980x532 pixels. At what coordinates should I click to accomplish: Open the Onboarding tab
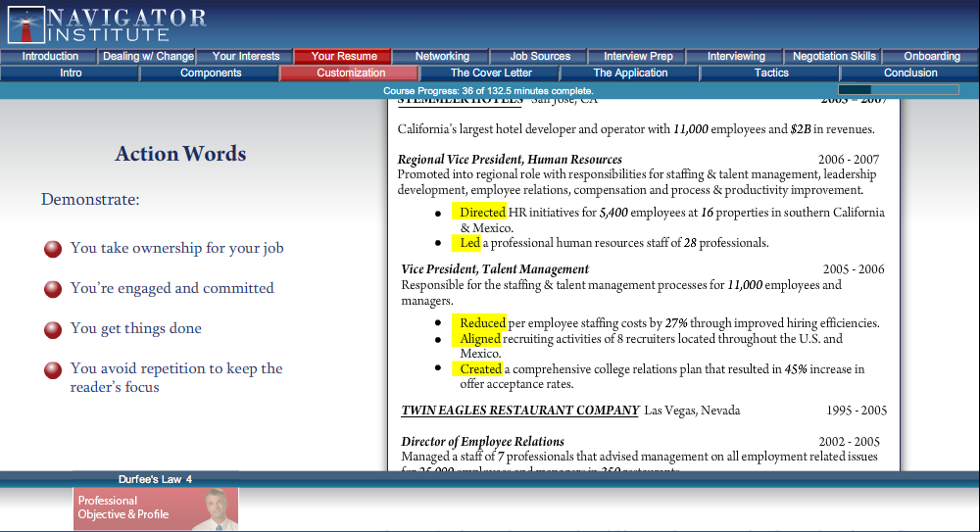(932, 56)
